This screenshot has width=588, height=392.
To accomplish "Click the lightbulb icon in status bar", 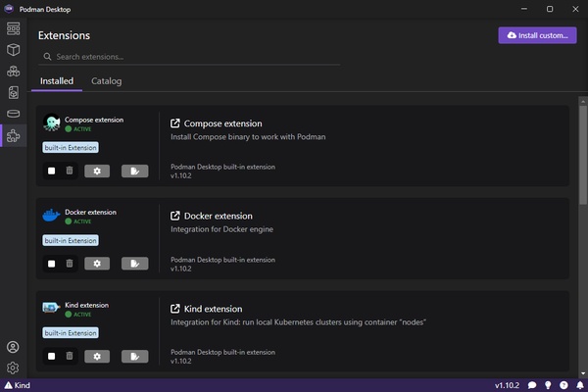I will [548, 385].
